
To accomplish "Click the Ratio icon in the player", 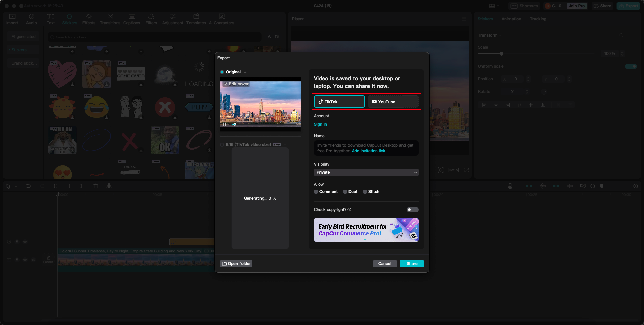I will click(x=453, y=170).
